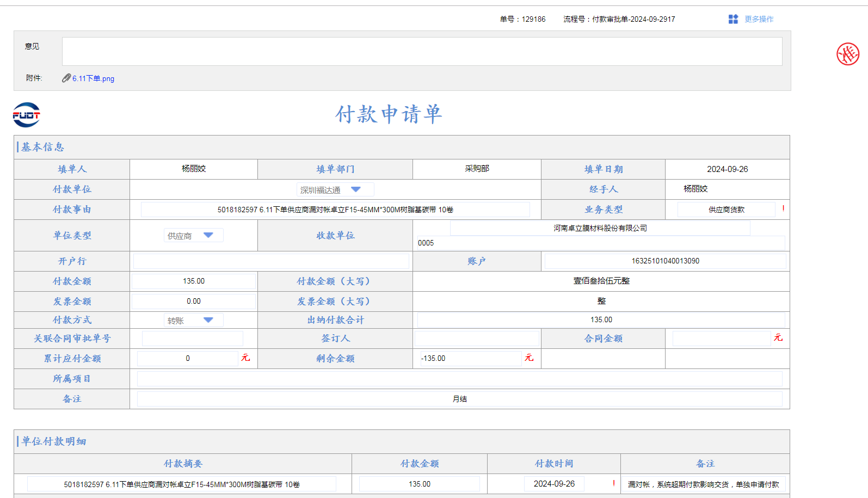The height and width of the screenshot is (498, 868).
Task: Click the detail row 备注 漏对帐 field
Action: tap(704, 484)
